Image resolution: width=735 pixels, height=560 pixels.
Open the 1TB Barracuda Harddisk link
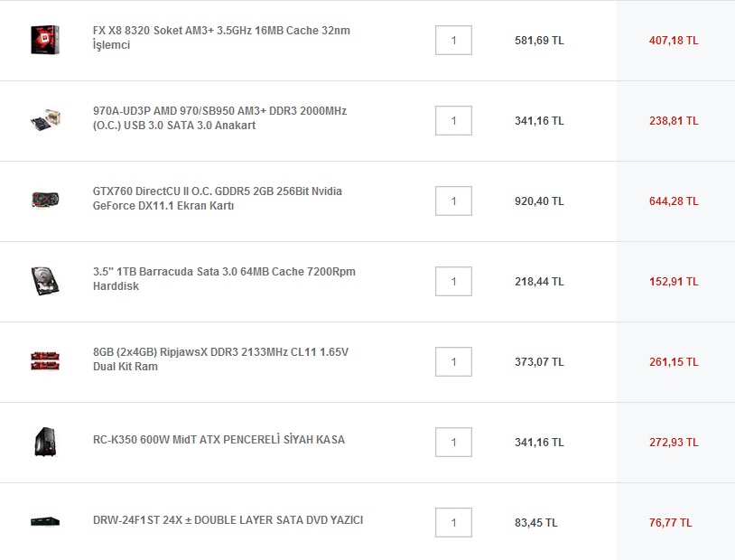[224, 278]
